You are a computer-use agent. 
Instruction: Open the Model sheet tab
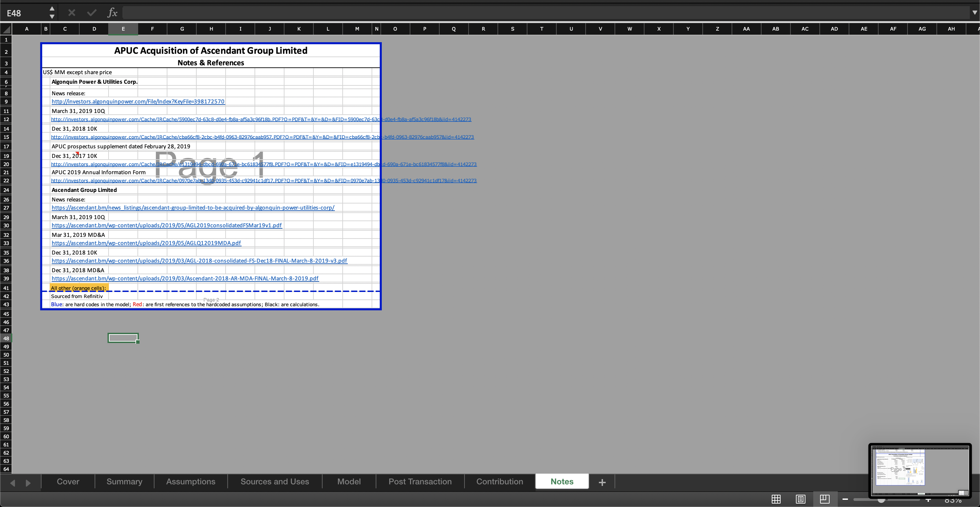pos(349,481)
